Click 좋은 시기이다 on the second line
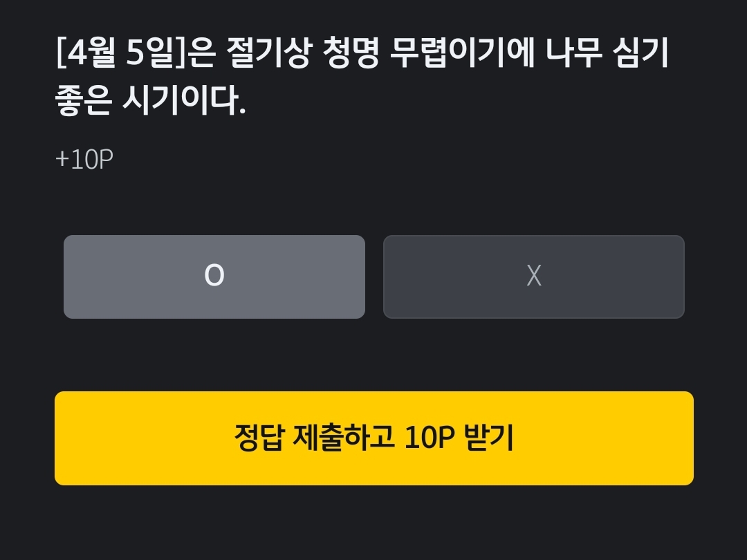 [x=150, y=100]
